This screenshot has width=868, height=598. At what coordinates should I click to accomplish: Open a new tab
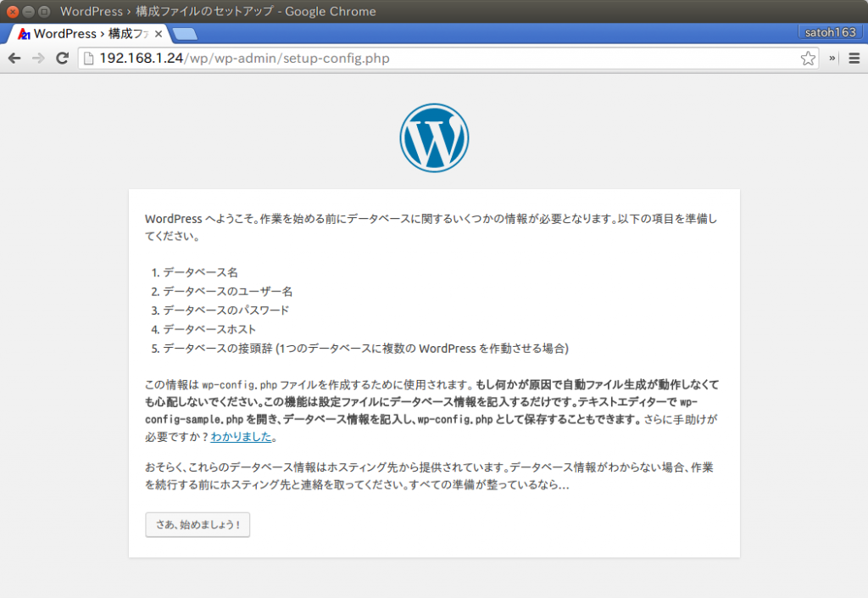point(184,34)
